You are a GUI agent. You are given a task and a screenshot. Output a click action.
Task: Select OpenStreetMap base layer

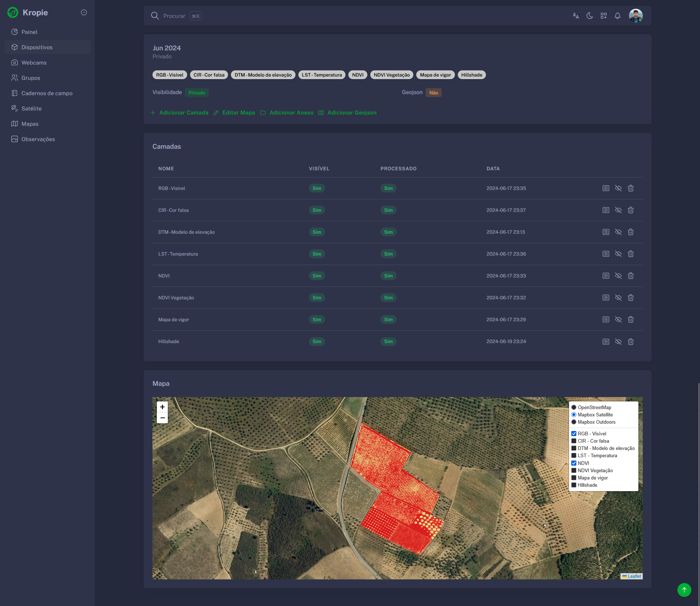574,407
